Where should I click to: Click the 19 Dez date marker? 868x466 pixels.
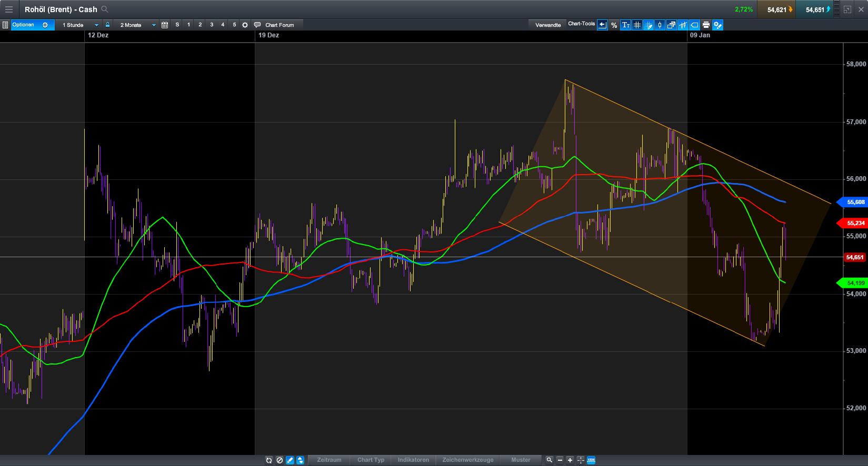(268, 35)
